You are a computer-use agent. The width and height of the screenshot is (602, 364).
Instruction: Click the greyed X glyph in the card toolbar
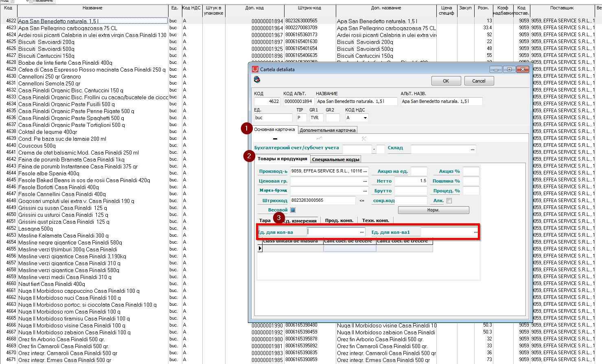click(364, 139)
